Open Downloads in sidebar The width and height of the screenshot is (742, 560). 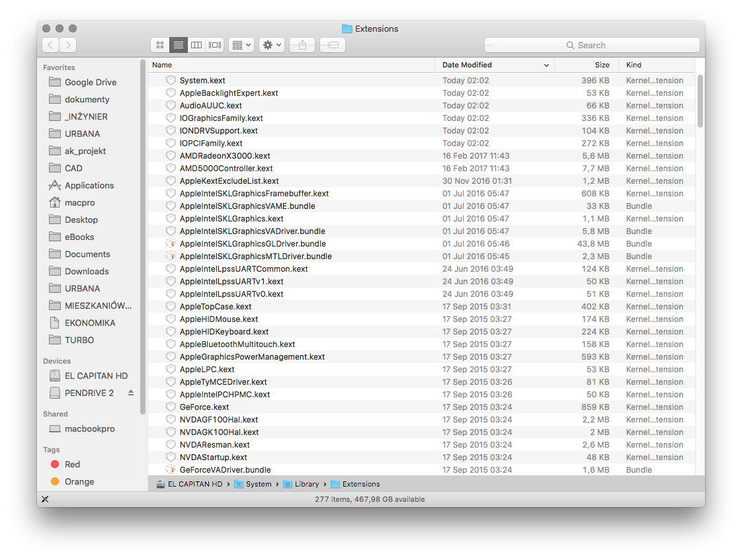pos(87,271)
